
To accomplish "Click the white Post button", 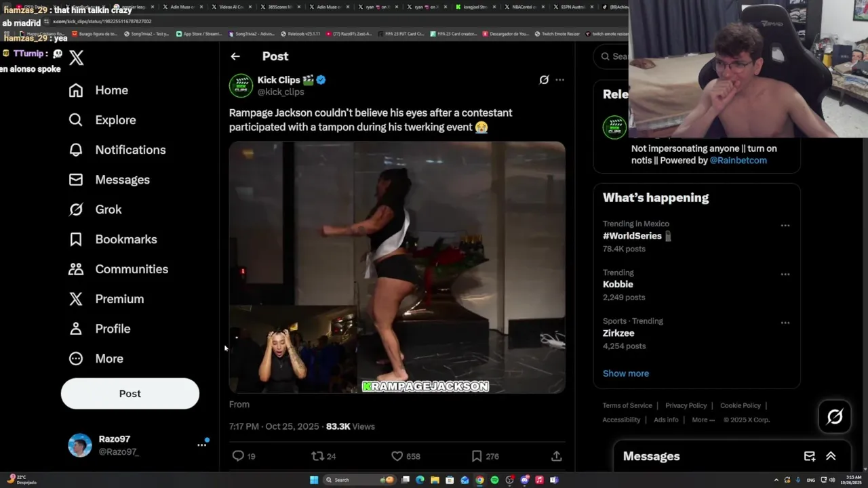I will (x=130, y=394).
